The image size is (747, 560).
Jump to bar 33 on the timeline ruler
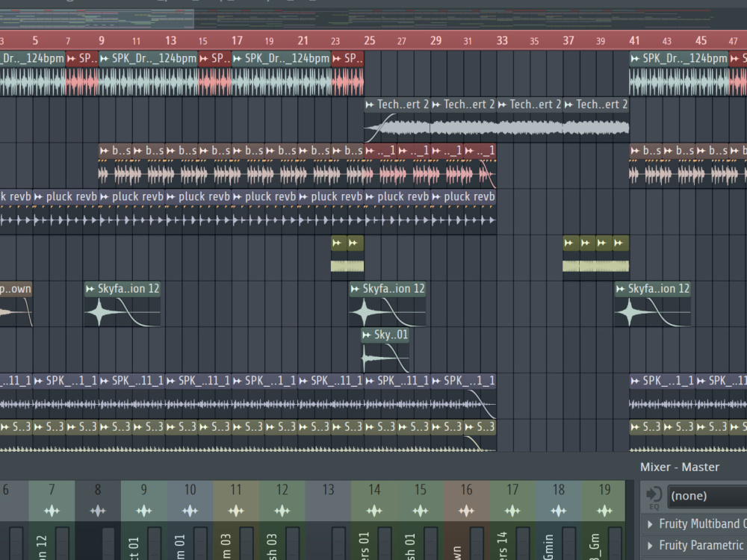[502, 41]
